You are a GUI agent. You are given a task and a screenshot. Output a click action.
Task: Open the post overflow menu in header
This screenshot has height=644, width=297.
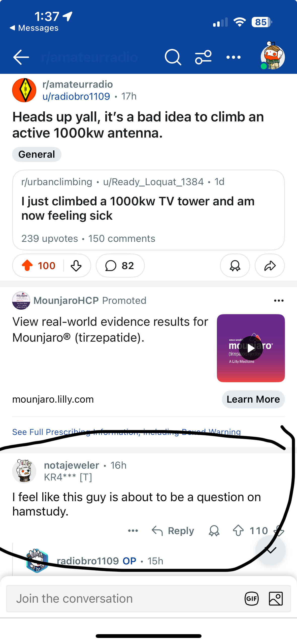point(233,57)
